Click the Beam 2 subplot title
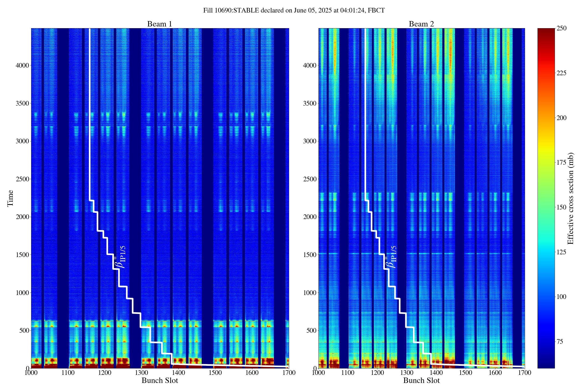The width and height of the screenshot is (588, 392). (x=421, y=24)
